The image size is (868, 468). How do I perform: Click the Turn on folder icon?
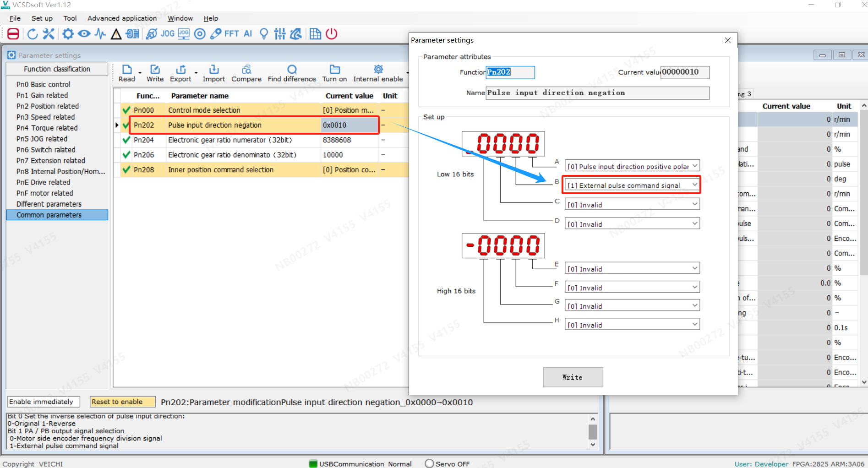tap(335, 73)
